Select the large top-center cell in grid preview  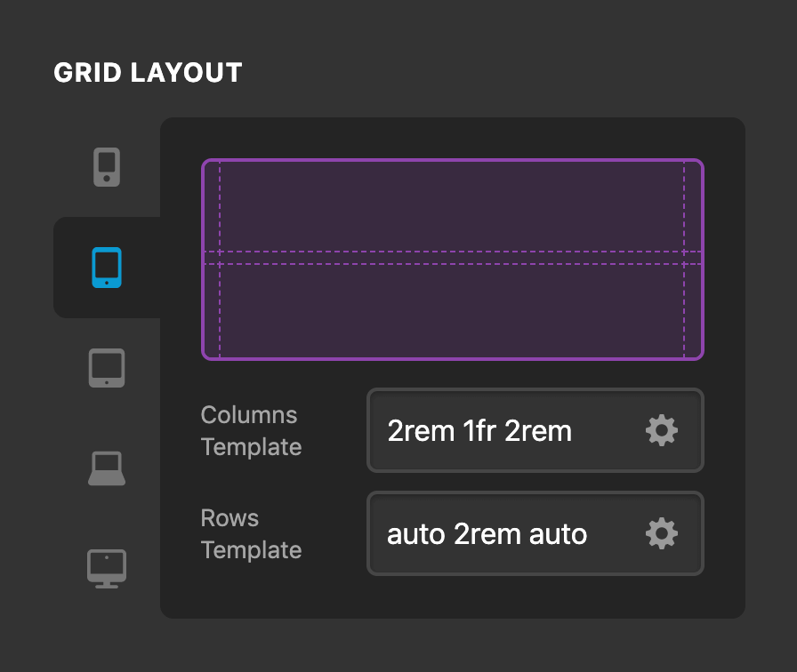[452, 207]
